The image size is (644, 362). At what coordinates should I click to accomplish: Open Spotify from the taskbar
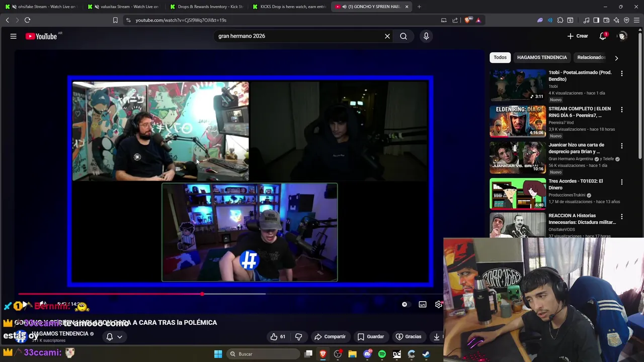click(382, 354)
